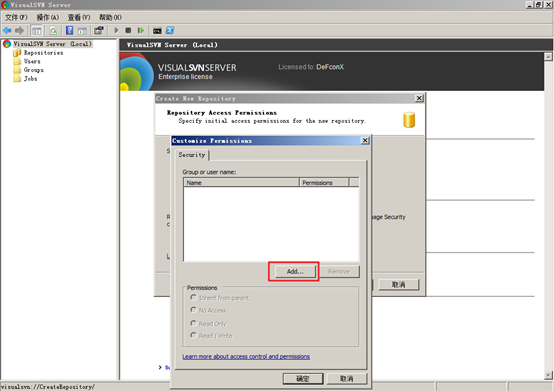Click the Add... button
The height and width of the screenshot is (391, 554).
click(295, 272)
